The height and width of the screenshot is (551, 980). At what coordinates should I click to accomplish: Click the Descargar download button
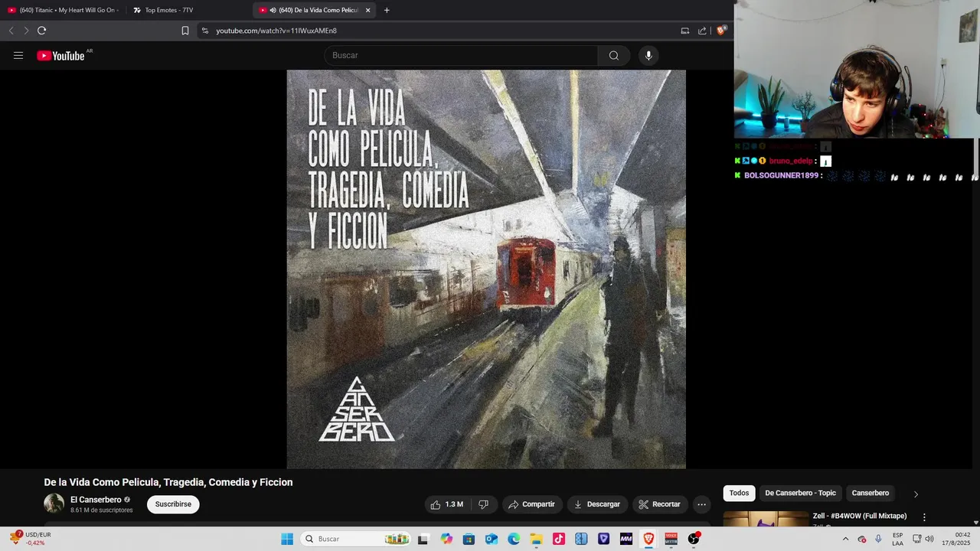pos(596,504)
